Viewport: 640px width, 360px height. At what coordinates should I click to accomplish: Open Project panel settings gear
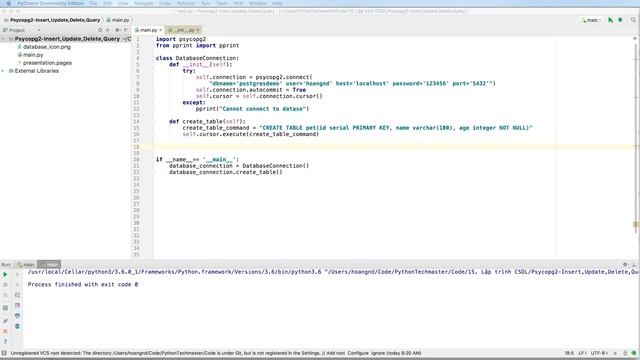click(x=117, y=30)
